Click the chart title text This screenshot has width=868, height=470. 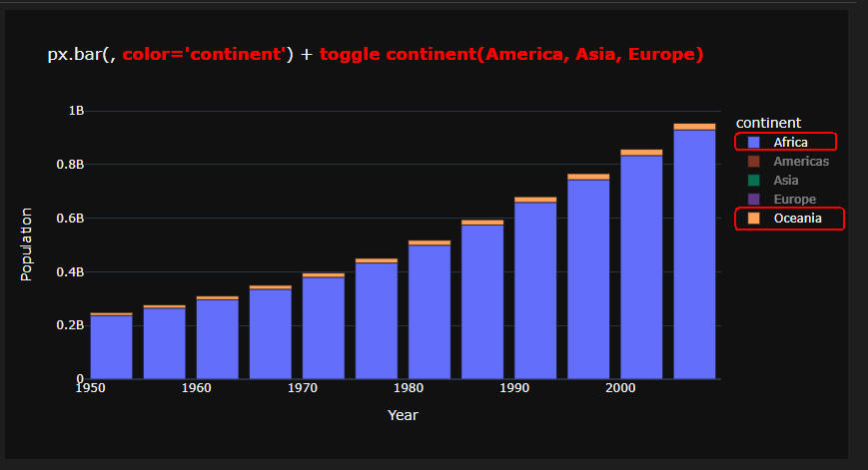376,54
